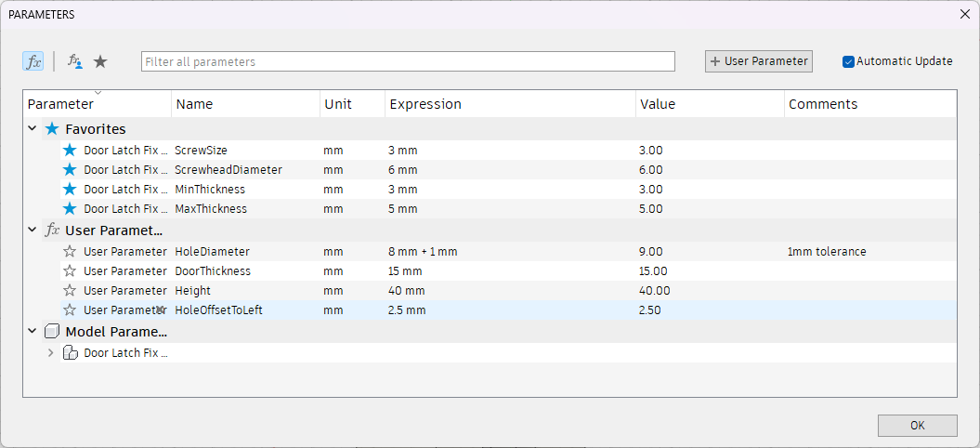
Task: Select the HoleDiameter name cell
Action: coord(245,252)
